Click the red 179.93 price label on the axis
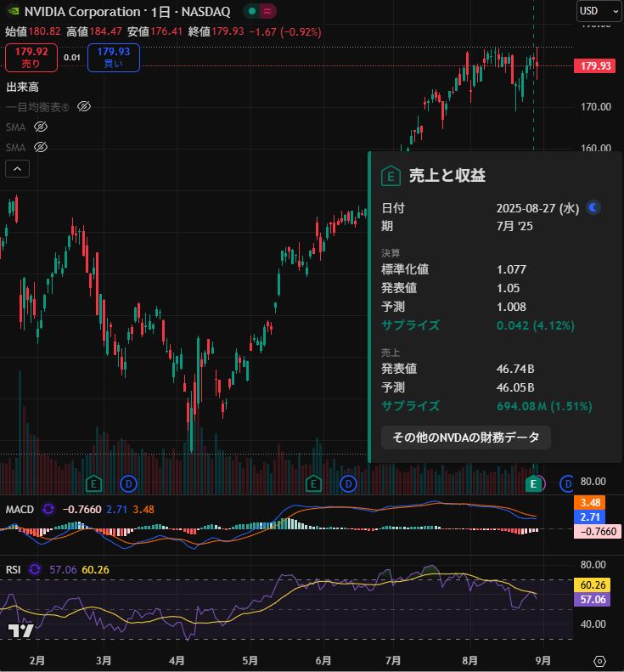 click(x=595, y=66)
